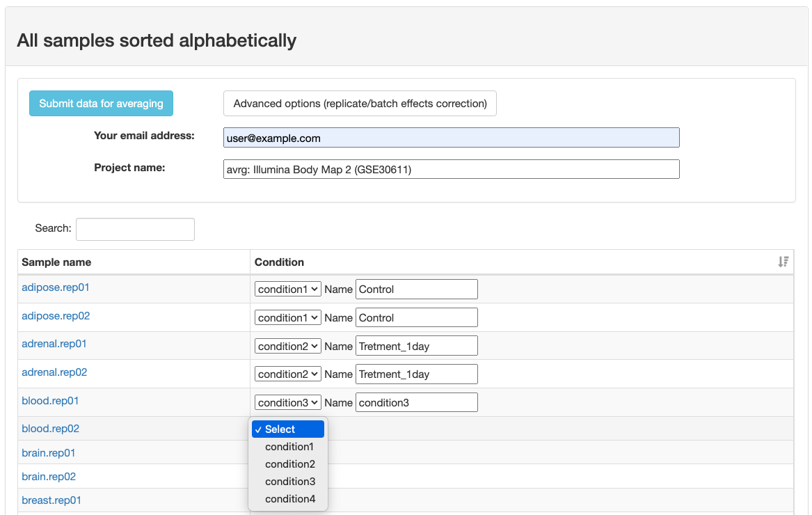
Task: Choose condition2 from the open list
Action: (289, 464)
